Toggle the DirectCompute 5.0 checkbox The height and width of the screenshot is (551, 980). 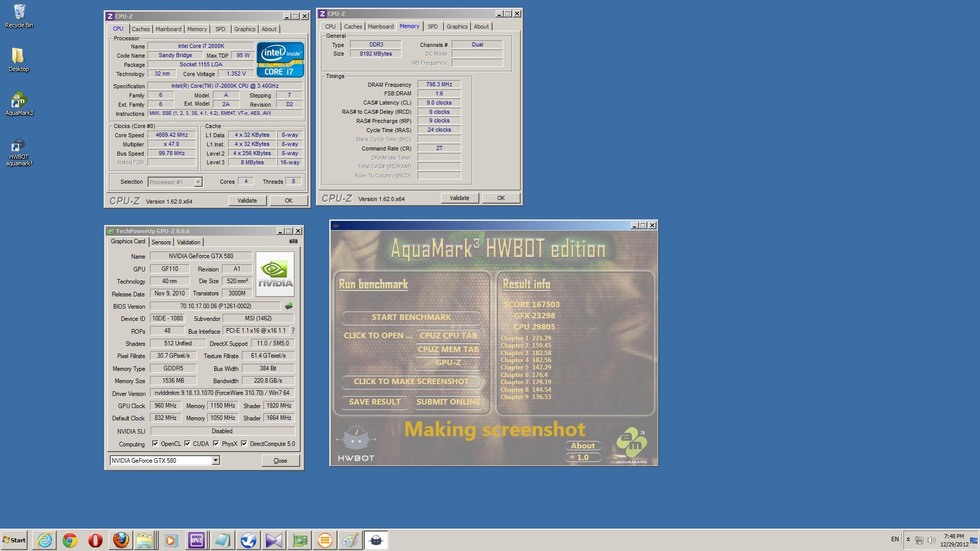(x=244, y=444)
